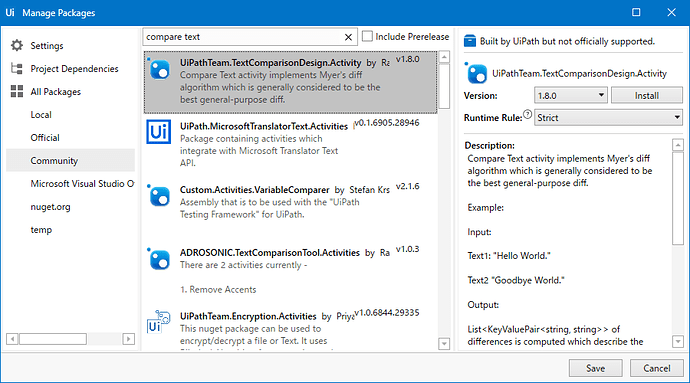Select ADROSONIC.TextComparisonTool.Activities package title

270,253
